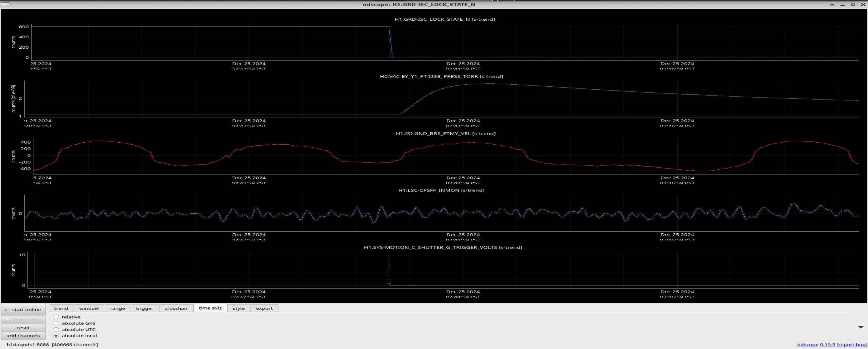868x349 pixels.
Task: Minimize the ndscope window
Action: (843, 5)
